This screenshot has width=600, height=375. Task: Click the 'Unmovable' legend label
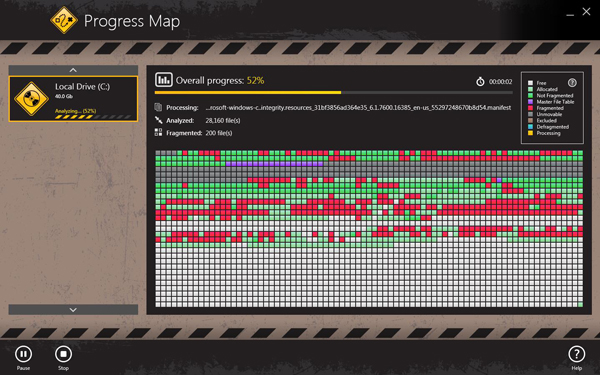pyautogui.click(x=549, y=114)
